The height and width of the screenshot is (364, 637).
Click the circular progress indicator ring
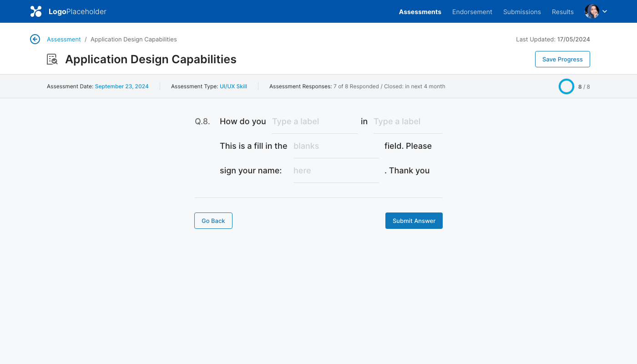[566, 86]
